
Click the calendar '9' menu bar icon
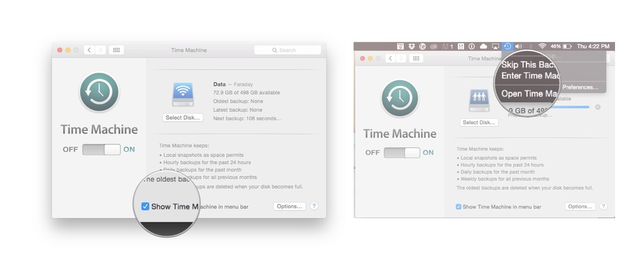[x=401, y=46]
